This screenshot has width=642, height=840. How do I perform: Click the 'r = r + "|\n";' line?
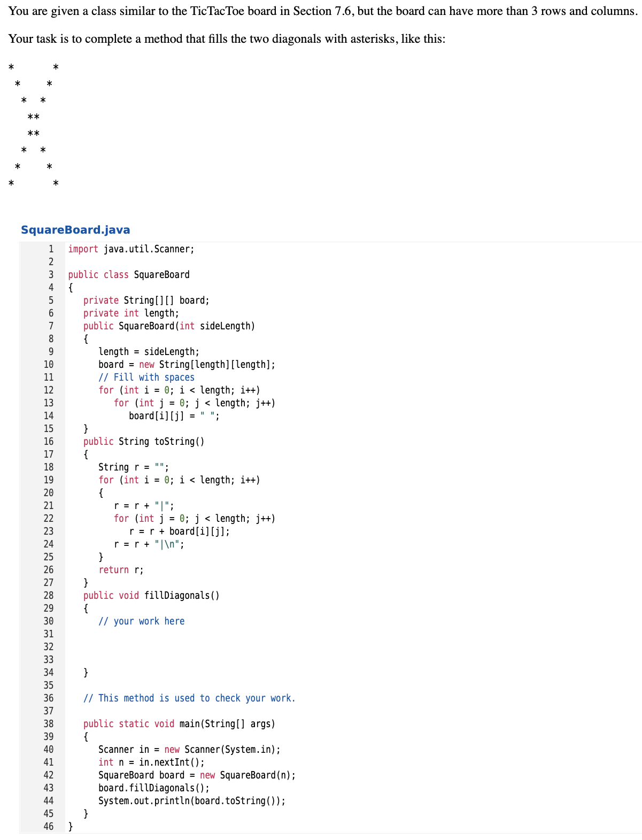(149, 544)
